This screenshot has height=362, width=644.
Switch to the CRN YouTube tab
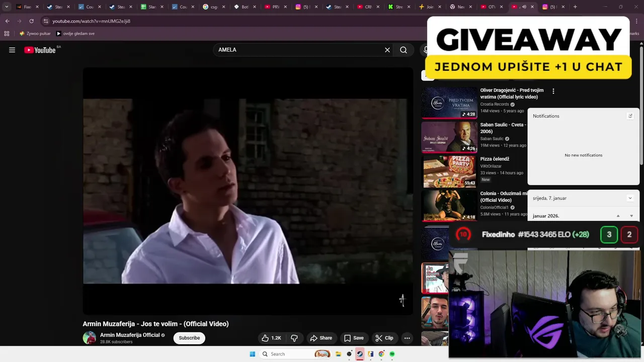pos(368,7)
